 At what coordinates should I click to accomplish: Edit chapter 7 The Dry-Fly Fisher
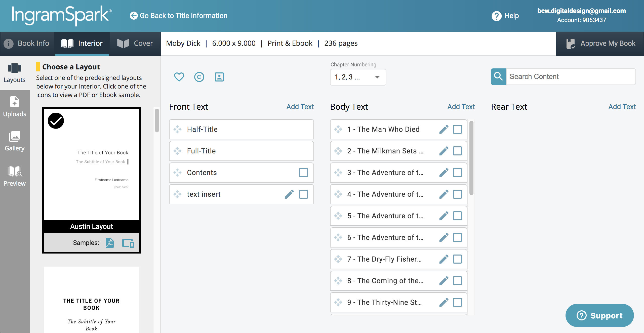[x=444, y=259]
